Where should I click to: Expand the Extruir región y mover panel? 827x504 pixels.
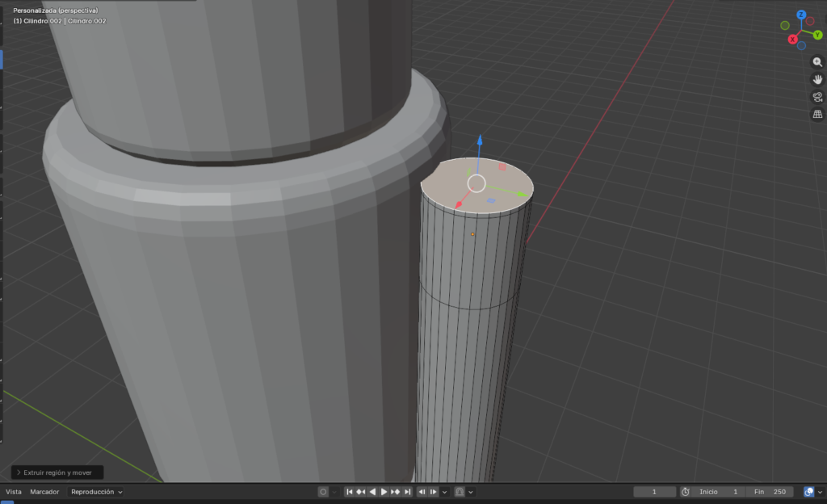pyautogui.click(x=57, y=472)
